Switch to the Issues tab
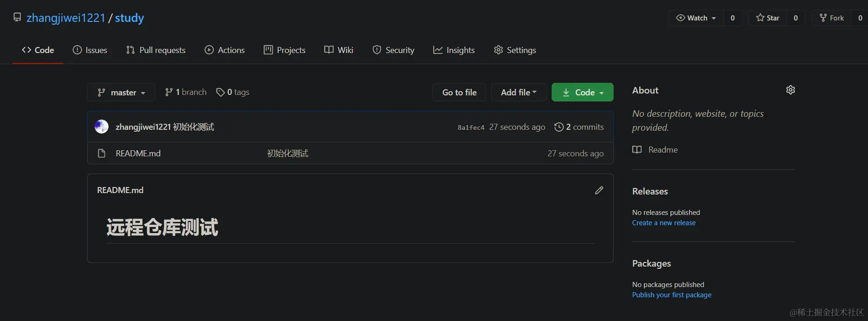The image size is (868, 321). (90, 50)
